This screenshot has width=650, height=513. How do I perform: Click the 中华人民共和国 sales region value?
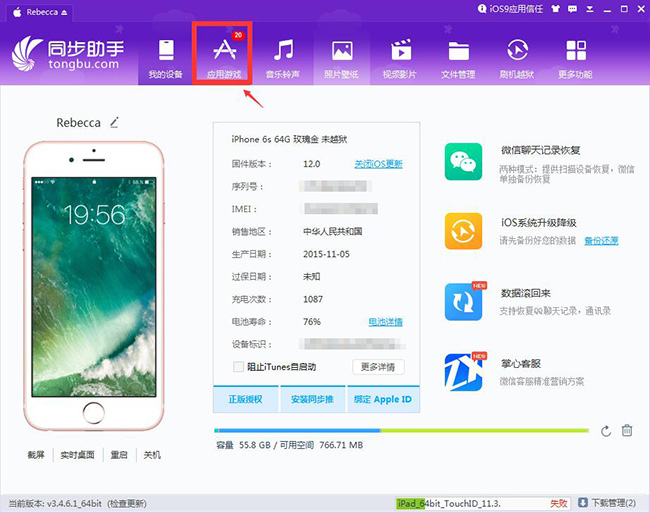[332, 232]
